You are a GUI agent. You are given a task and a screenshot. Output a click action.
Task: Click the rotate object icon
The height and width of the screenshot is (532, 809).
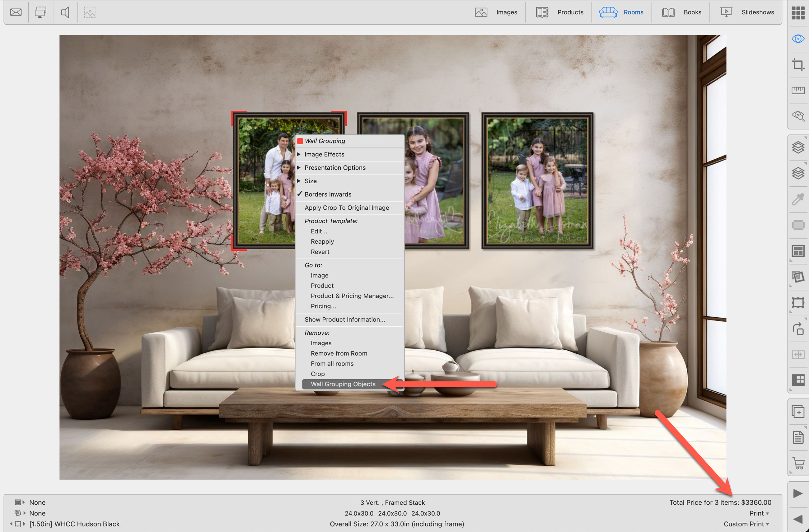[798, 329]
